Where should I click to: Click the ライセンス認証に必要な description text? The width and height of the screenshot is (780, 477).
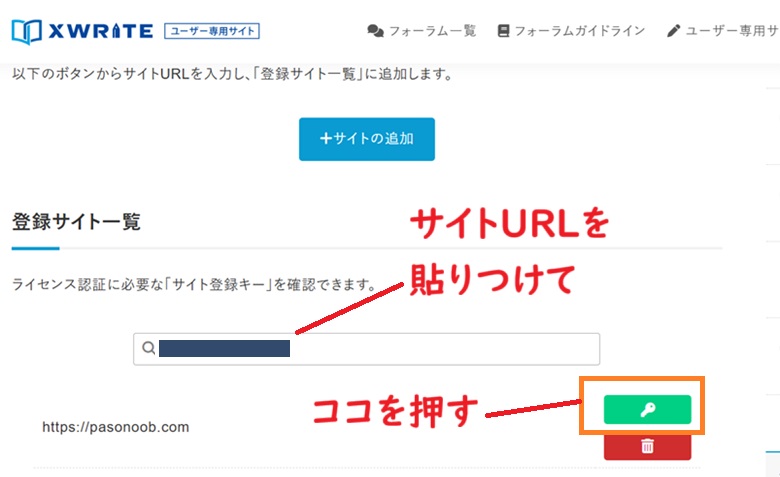(195, 285)
